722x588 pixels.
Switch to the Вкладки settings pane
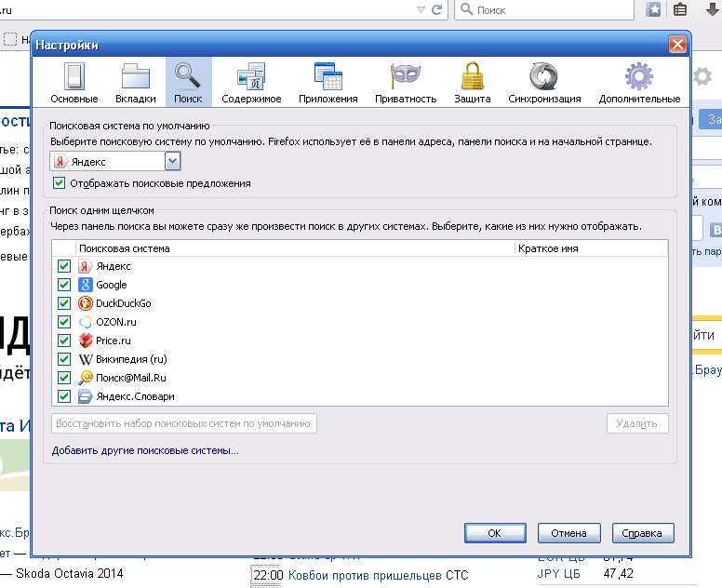136,83
